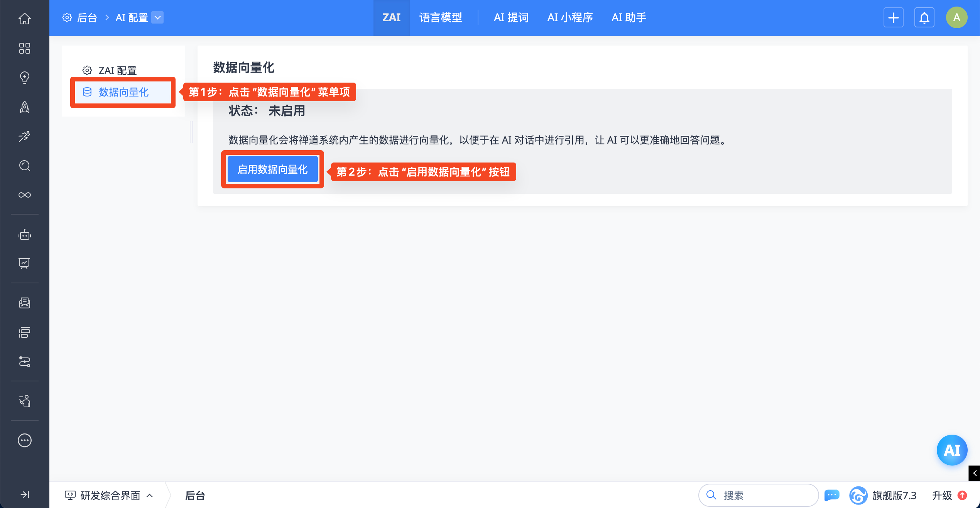Click the notification bell icon
The height and width of the screenshot is (508, 980).
click(x=924, y=18)
